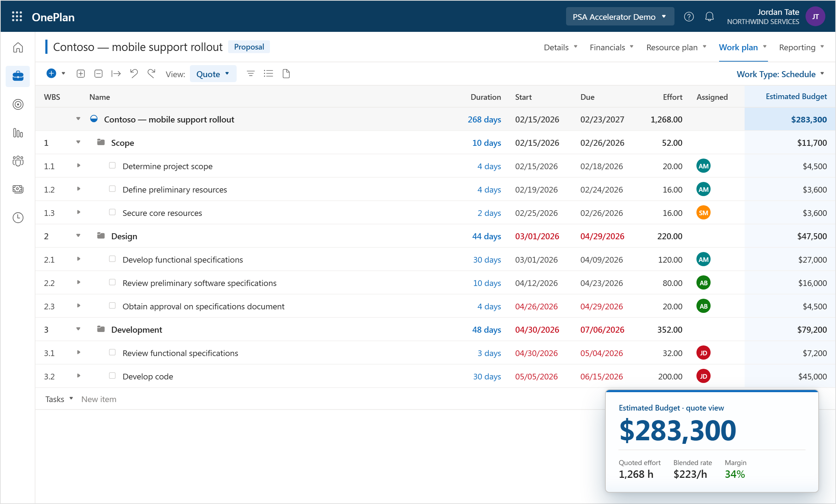Open the briefcase portfolio sidebar icon
Screen dimensions: 836x504
[18, 76]
